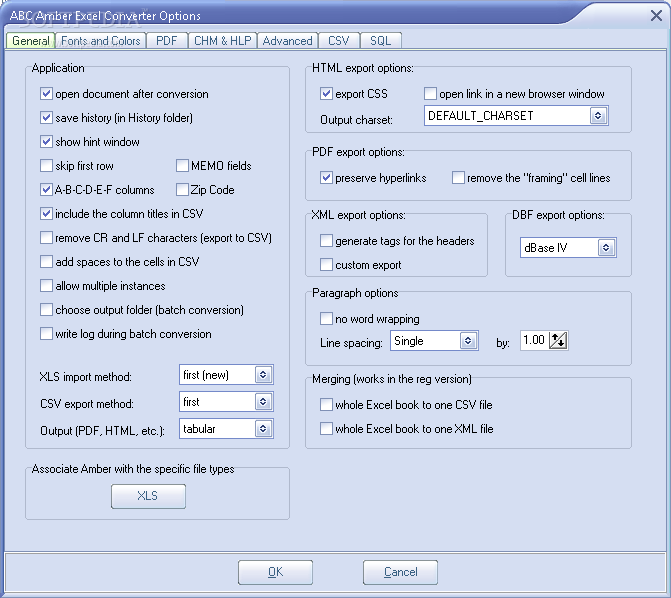Click the Cancel button

click(x=400, y=572)
